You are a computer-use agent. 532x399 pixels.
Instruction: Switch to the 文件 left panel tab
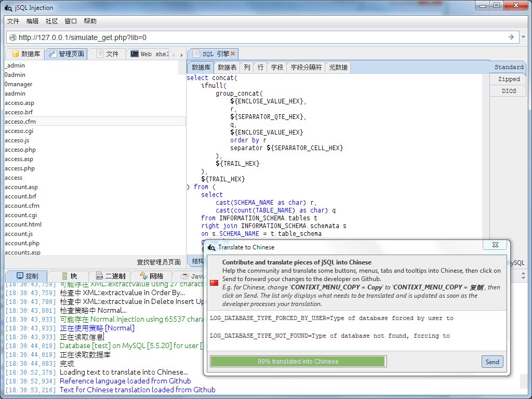107,54
